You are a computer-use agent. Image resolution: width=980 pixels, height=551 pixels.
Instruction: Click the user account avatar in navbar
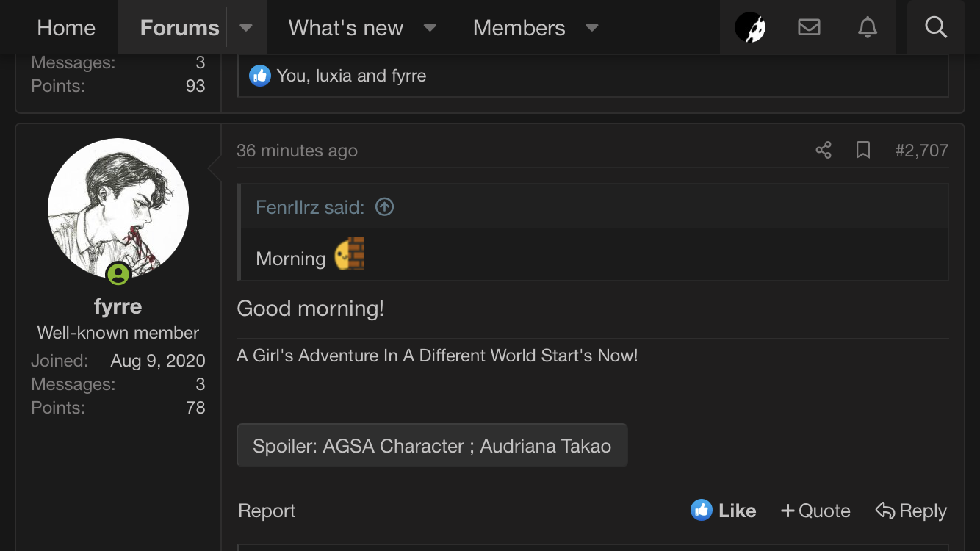(750, 28)
